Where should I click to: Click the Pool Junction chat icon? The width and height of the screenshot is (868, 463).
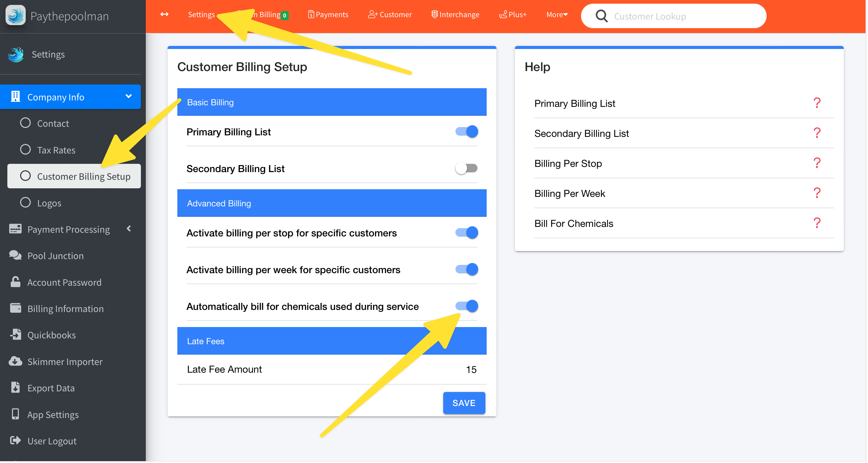click(x=15, y=255)
